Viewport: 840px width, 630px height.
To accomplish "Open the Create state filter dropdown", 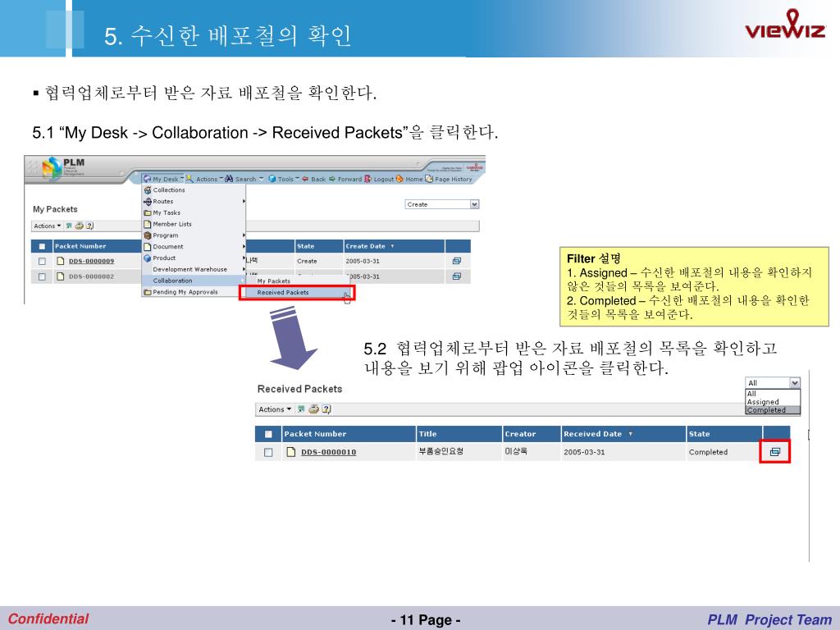I will [442, 204].
